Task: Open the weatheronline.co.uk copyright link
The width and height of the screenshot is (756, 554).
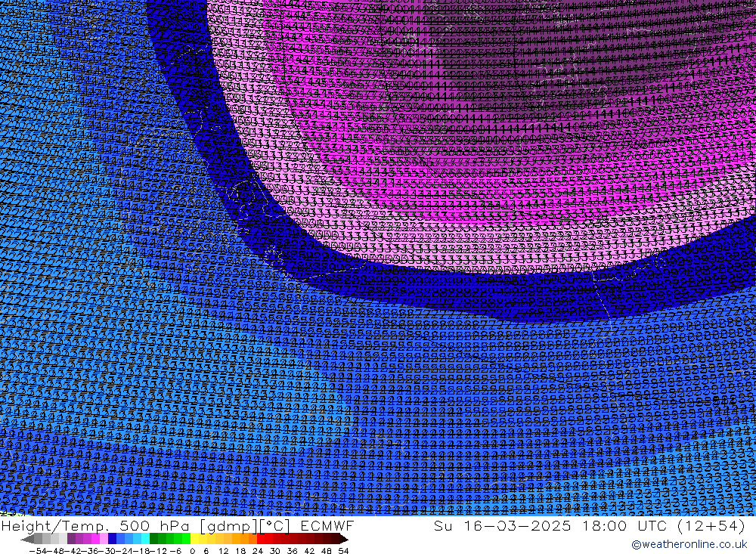Action: tap(689, 544)
